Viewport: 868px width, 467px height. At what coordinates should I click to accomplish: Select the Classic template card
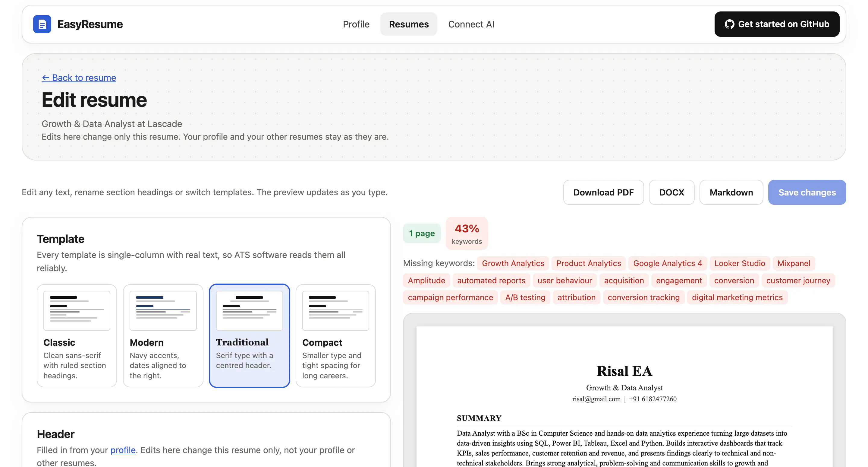tap(77, 335)
